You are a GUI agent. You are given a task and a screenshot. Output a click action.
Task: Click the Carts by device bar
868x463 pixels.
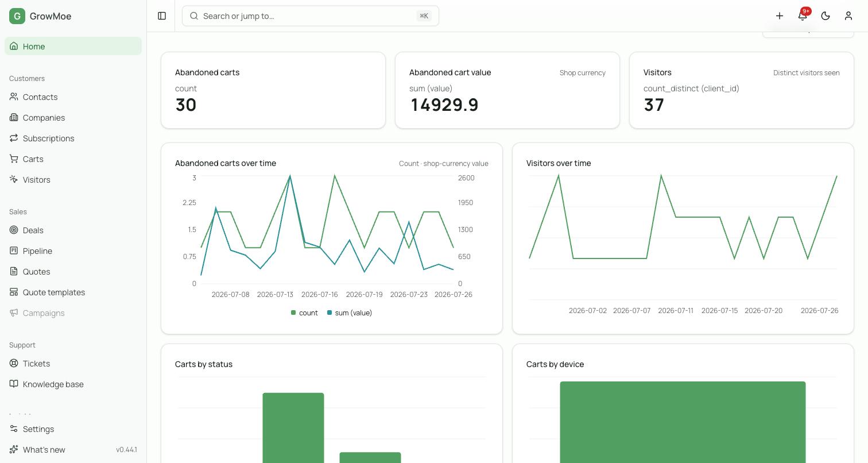click(683, 422)
